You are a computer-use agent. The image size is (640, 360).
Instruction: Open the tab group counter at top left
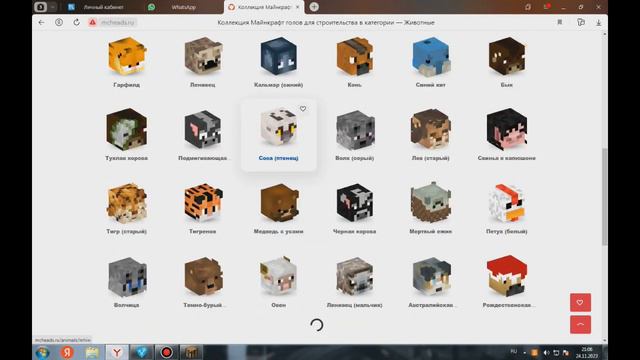[40, 7]
